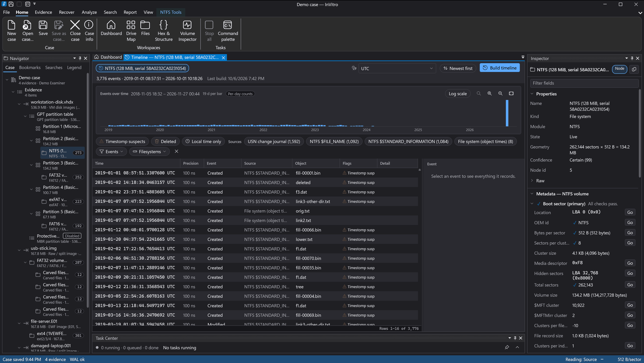The height and width of the screenshot is (363, 644).
Task: Switch to Searches tab in Navigator
Action: [54, 67]
